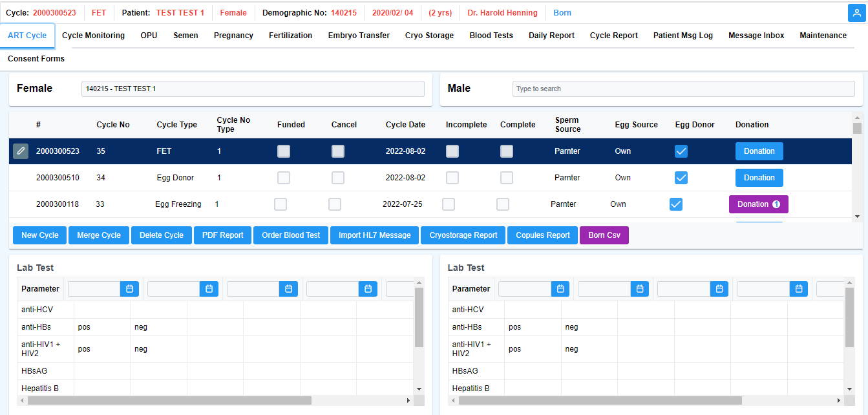The height and width of the screenshot is (415, 868).
Task: Click the user profile icon at top right
Action: pyautogui.click(x=857, y=13)
